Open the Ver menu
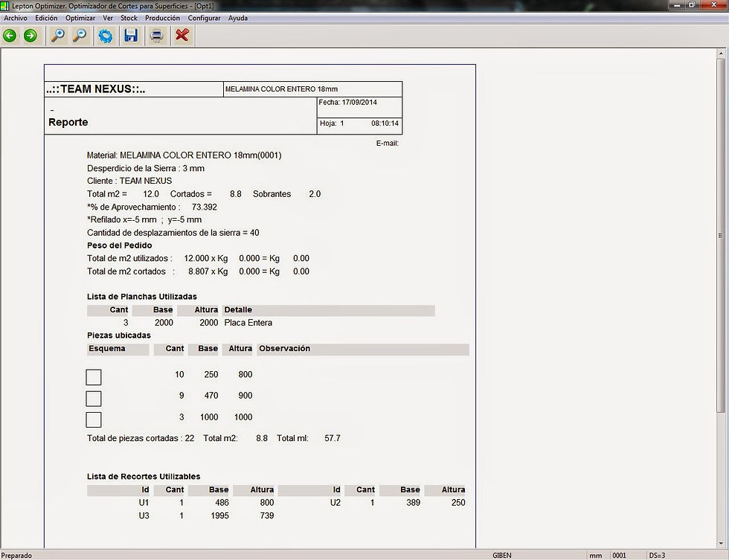The height and width of the screenshot is (560, 729). click(108, 18)
